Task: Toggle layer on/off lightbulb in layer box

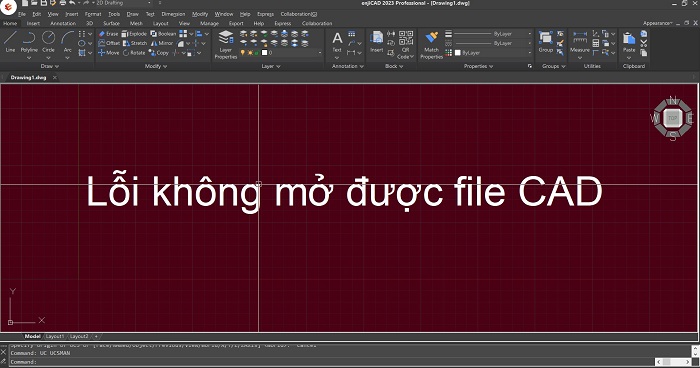Action: pyautogui.click(x=242, y=53)
